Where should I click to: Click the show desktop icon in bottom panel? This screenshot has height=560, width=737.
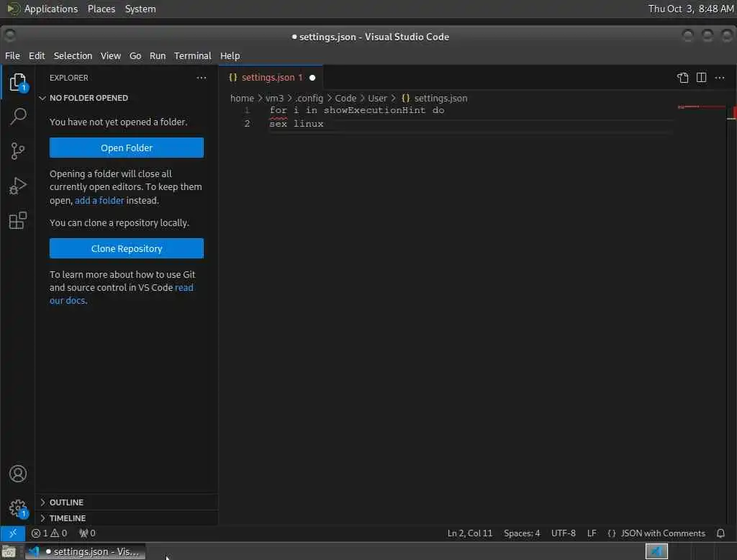point(9,551)
